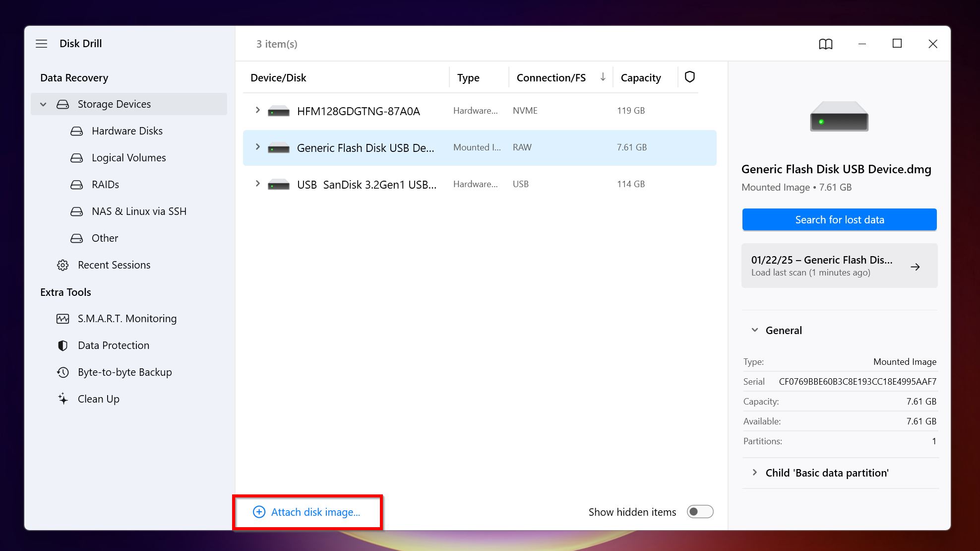Click the SanDisk USB disk icon

(x=279, y=185)
